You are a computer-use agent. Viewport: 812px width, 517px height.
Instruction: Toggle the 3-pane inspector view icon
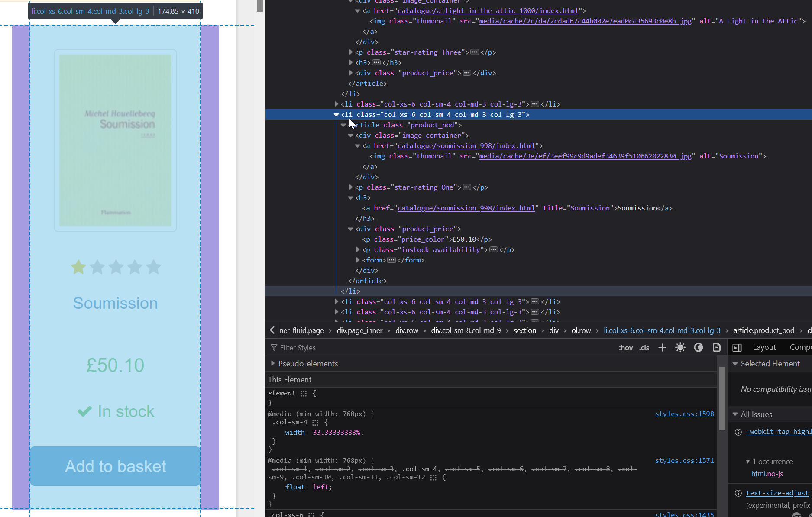(x=738, y=347)
